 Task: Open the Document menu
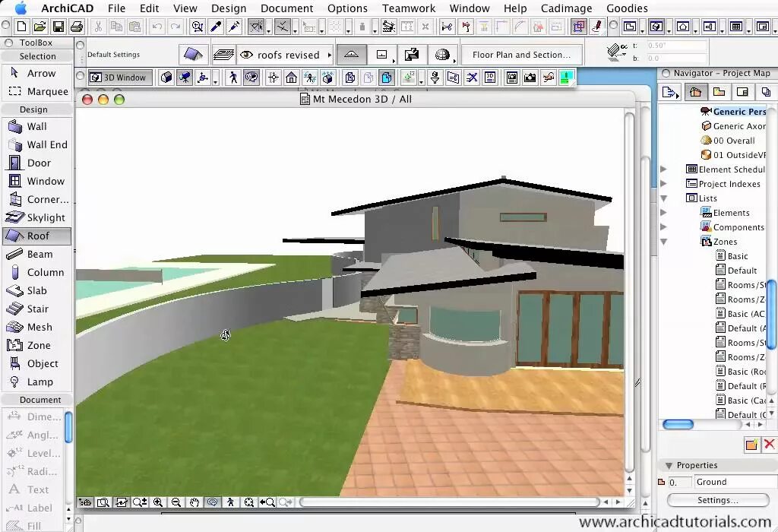(286, 8)
